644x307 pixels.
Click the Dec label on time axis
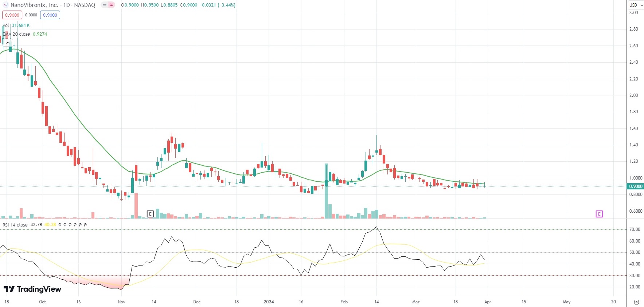click(197, 302)
